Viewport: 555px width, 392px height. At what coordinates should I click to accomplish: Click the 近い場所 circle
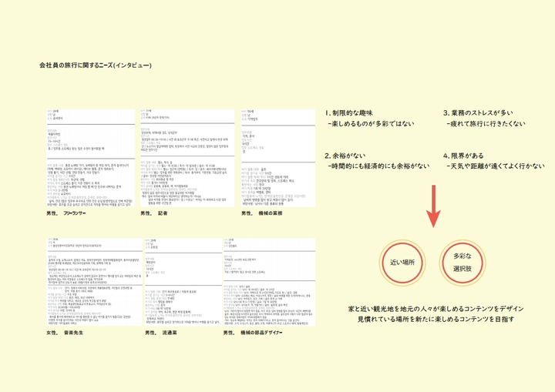(x=402, y=263)
